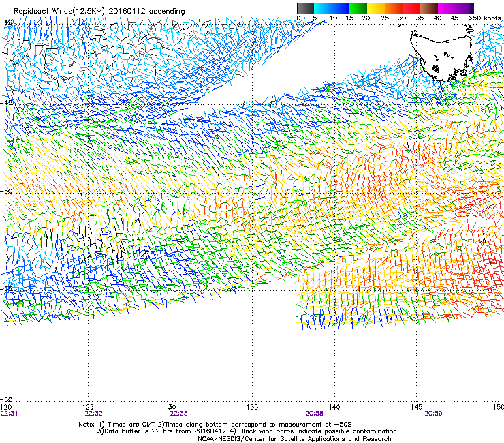Click the '130' longitude label
504x443 pixels.
(170, 407)
